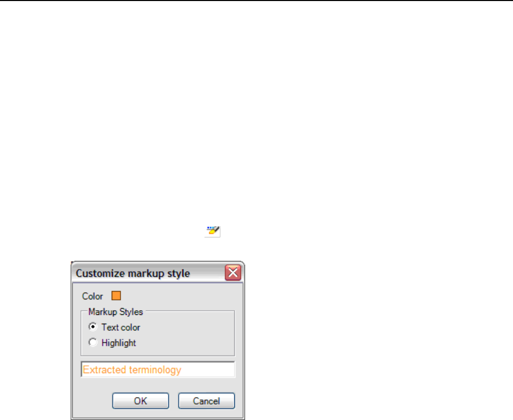The width and height of the screenshot is (513, 420).
Task: Click the orange Extracted terminology sample text
Action: click(x=132, y=369)
